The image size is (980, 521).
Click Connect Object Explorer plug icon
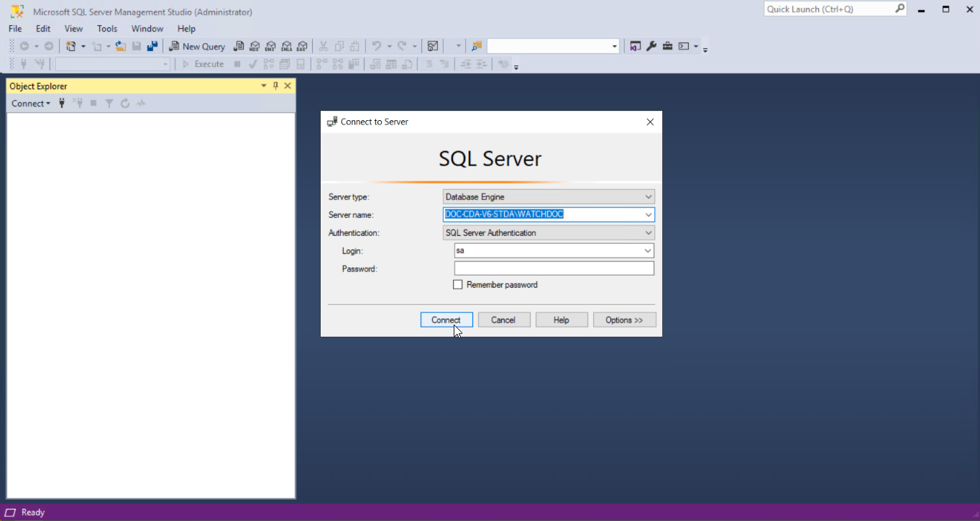[x=62, y=104]
